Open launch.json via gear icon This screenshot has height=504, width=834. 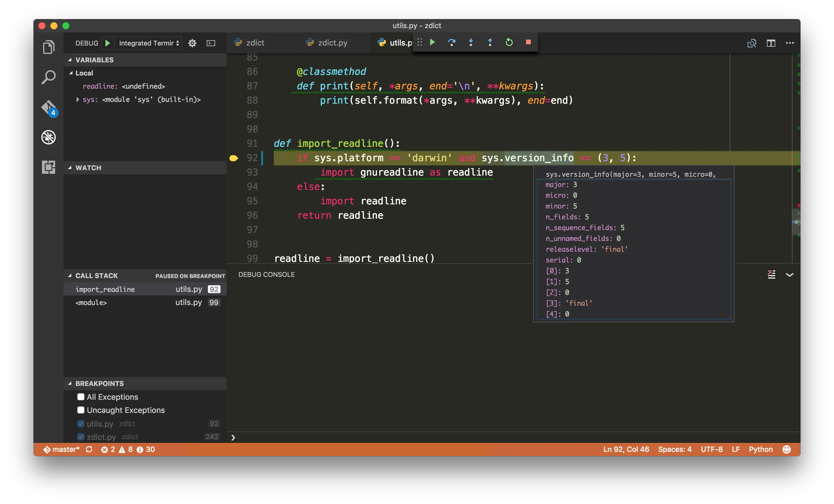point(192,43)
